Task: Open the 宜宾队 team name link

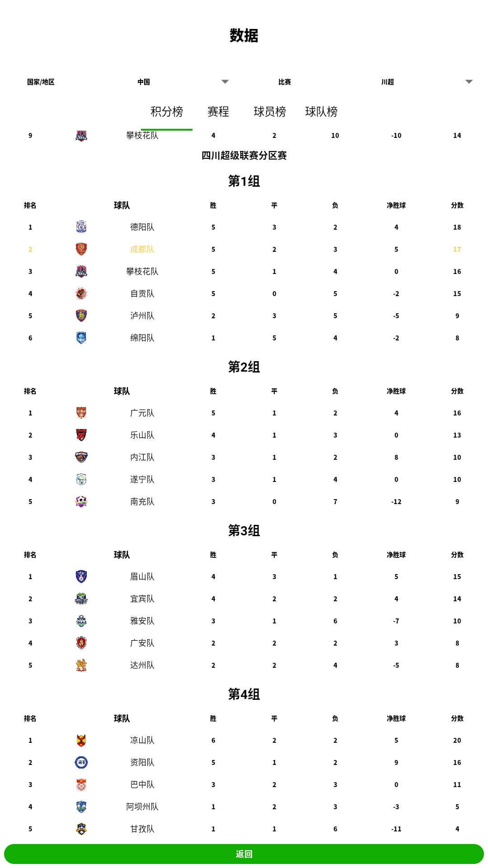Action: (142, 599)
